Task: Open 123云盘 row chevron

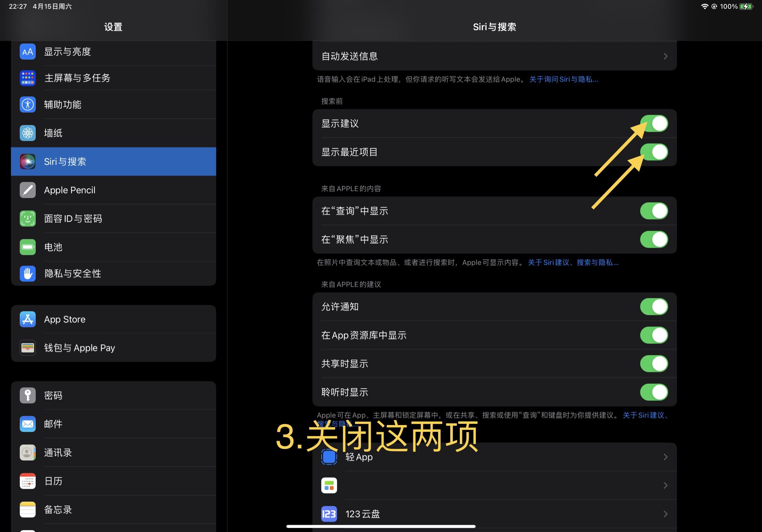Action: coord(665,514)
